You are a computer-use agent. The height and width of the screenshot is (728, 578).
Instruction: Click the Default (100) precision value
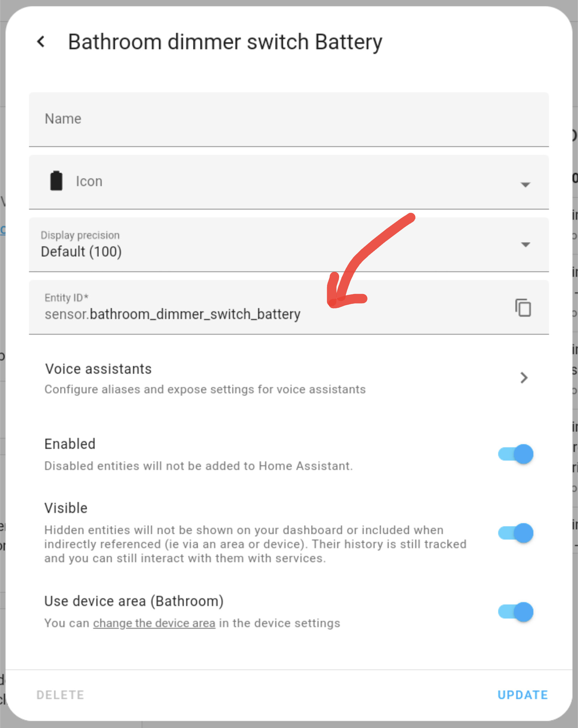81,252
